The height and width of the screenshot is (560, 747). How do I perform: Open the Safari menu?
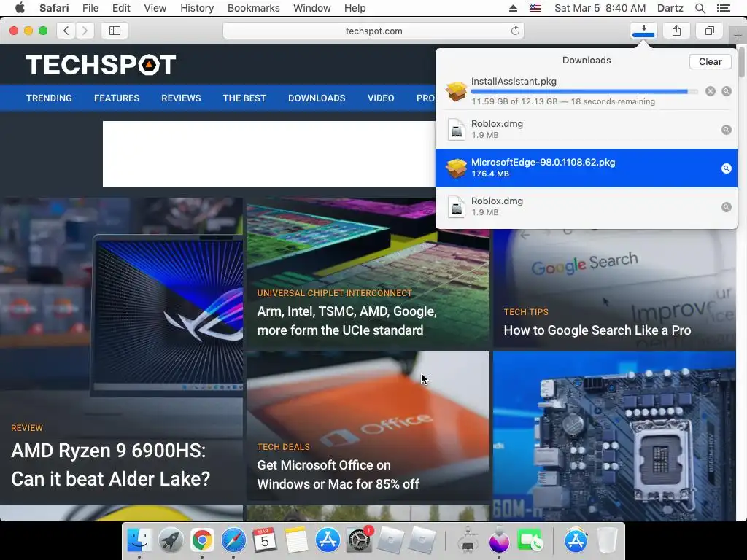click(54, 8)
